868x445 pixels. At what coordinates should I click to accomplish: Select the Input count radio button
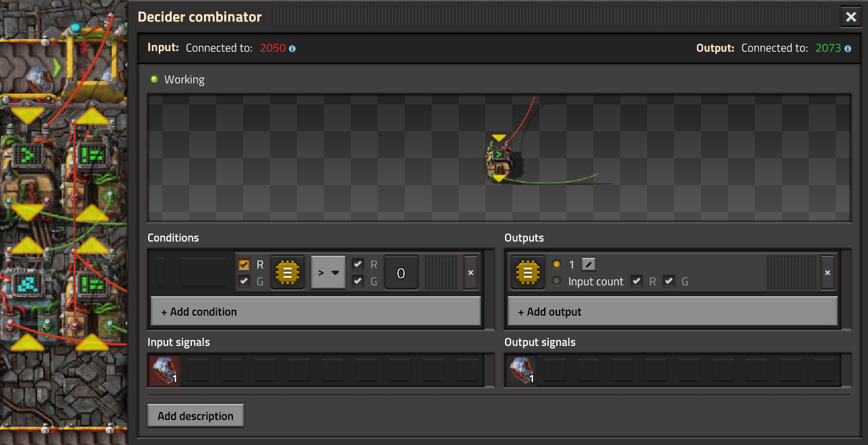[x=556, y=281]
